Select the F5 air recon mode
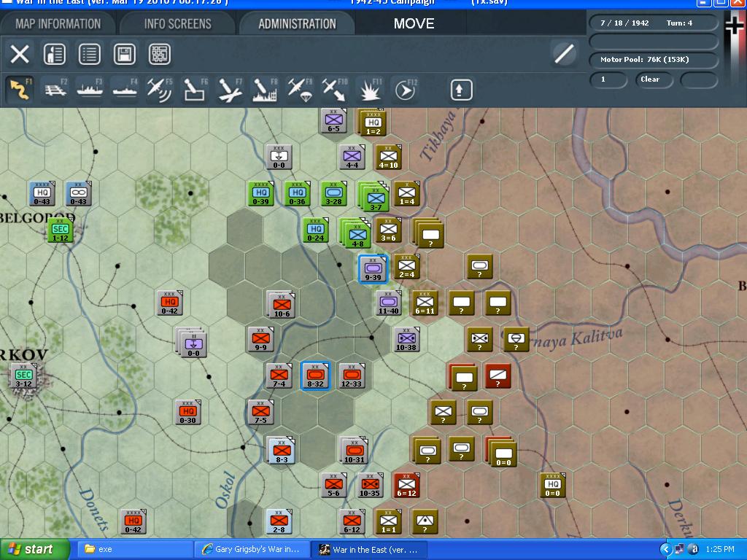This screenshot has height=560, width=747. pos(160,90)
